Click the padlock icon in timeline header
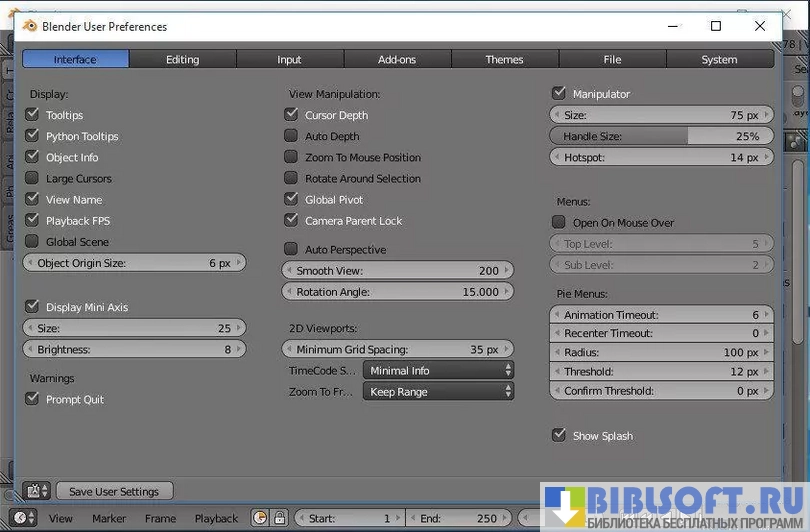The width and height of the screenshot is (810, 532). [x=280, y=518]
